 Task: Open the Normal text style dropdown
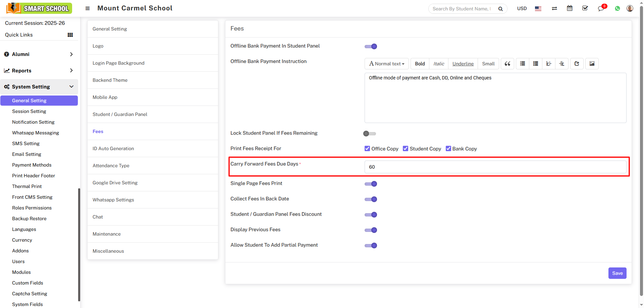(386, 64)
